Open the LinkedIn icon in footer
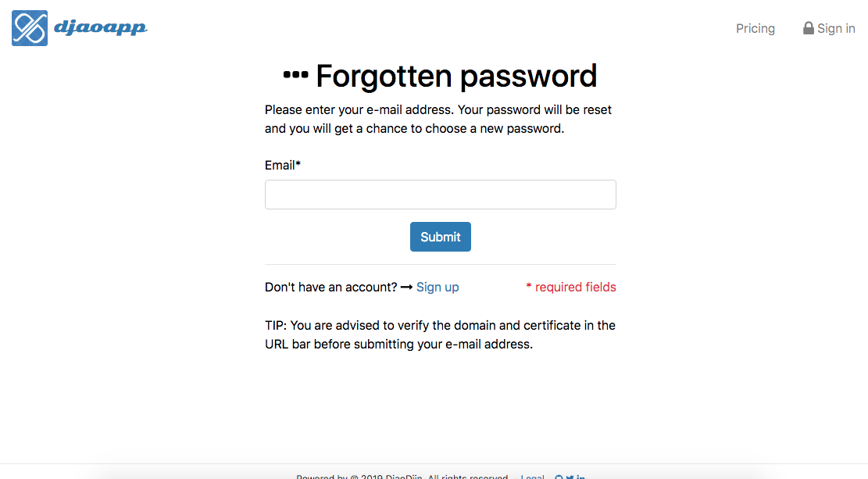This screenshot has width=868, height=479. (x=580, y=477)
